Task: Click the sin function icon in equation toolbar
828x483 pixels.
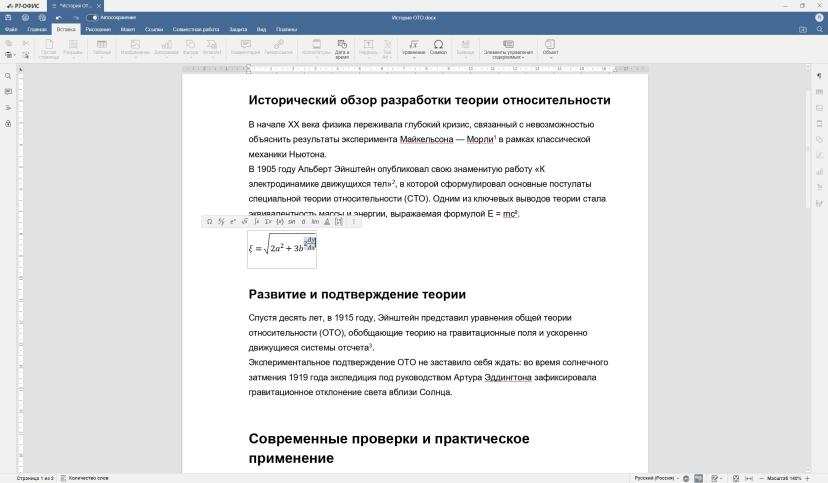Action: pos(291,222)
